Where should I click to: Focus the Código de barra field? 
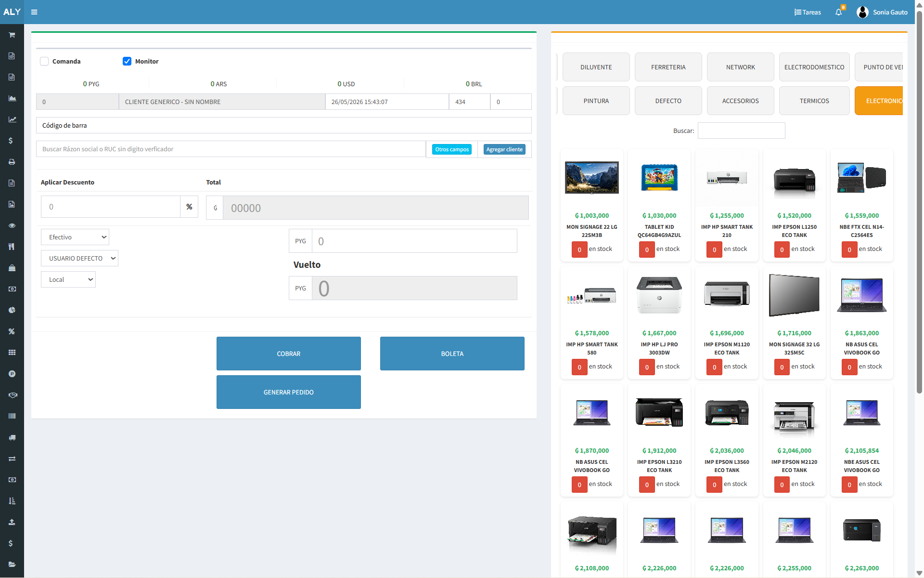(x=284, y=125)
